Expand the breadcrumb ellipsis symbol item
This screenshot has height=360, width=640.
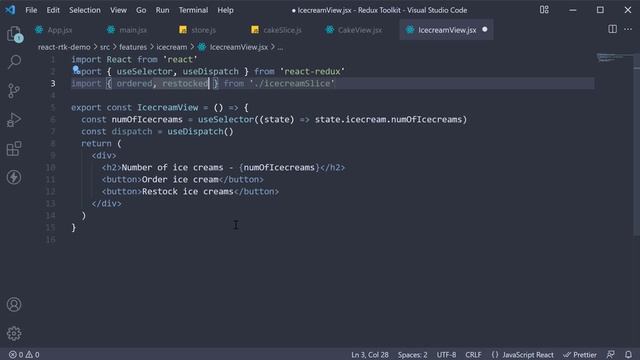pyautogui.click(x=280, y=47)
